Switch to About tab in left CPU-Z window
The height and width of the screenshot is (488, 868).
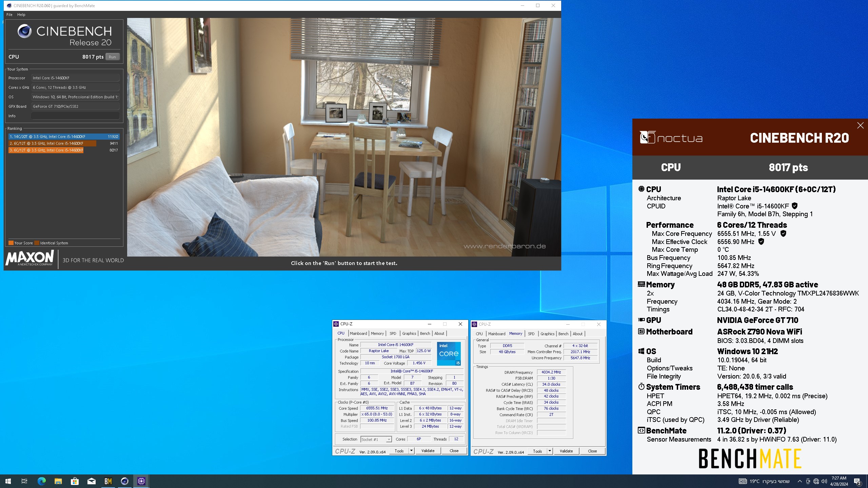pos(439,333)
